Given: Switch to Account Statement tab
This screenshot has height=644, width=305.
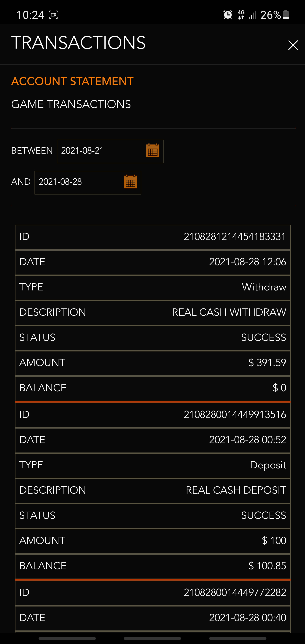Looking at the screenshot, I should click(x=72, y=82).
